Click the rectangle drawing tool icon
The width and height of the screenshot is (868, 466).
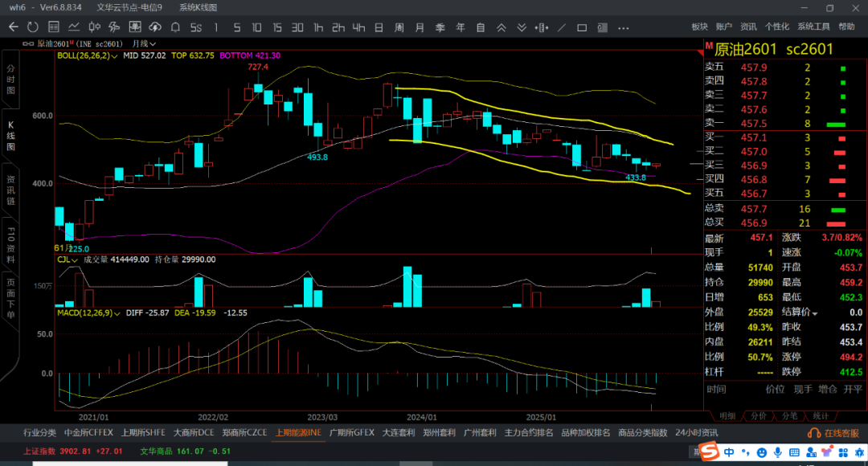583,27
